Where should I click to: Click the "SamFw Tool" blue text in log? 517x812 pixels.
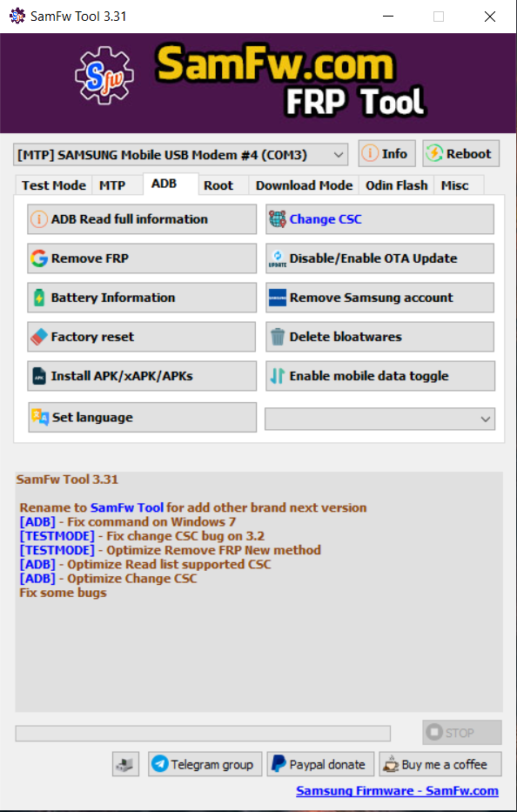tap(127, 507)
